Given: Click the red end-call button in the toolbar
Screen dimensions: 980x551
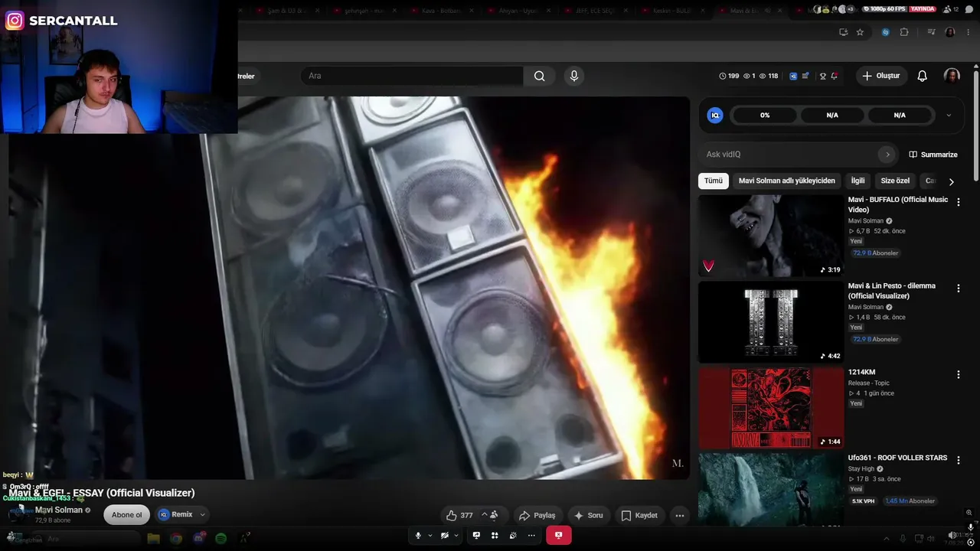Looking at the screenshot, I should click(x=558, y=536).
